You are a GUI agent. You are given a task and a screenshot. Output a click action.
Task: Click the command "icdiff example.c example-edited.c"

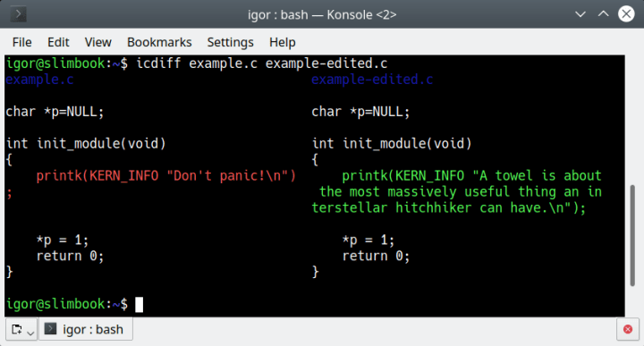click(261, 63)
